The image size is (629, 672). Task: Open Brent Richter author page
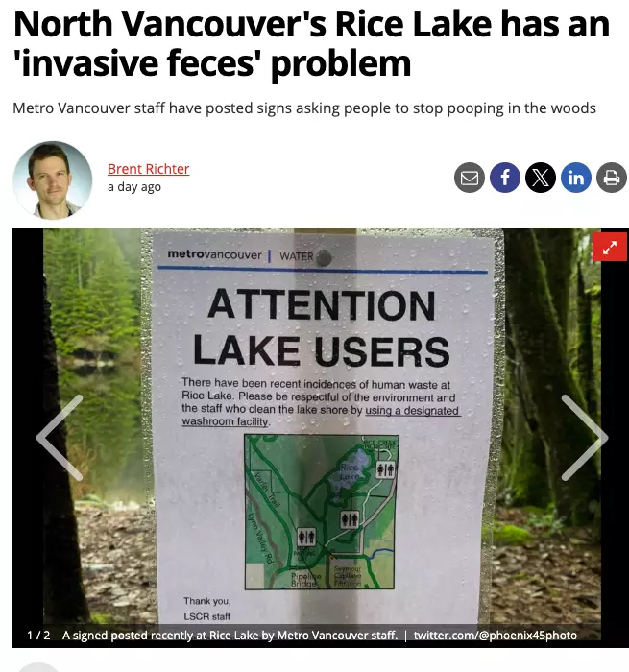point(148,169)
